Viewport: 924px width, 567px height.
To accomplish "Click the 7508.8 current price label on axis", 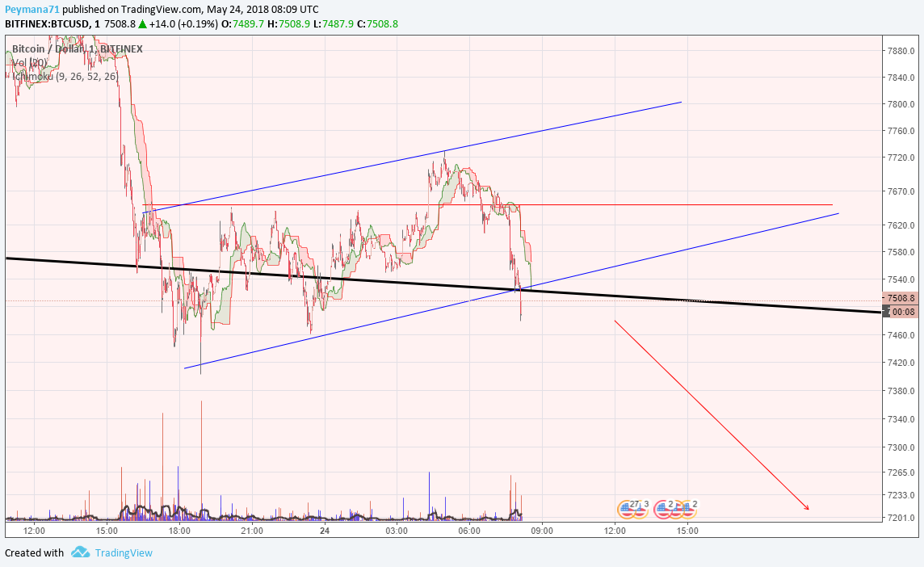I will (899, 298).
